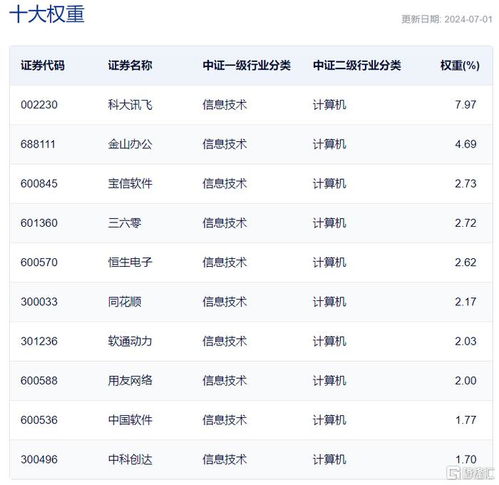499x485 pixels.
Task: Select stock code 688111
Action: point(38,144)
